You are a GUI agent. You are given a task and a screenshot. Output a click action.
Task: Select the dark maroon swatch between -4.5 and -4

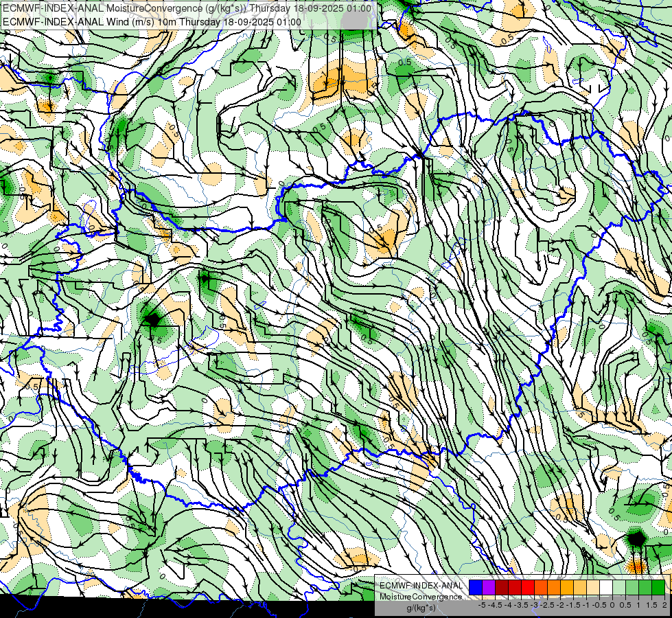pyautogui.click(x=502, y=588)
